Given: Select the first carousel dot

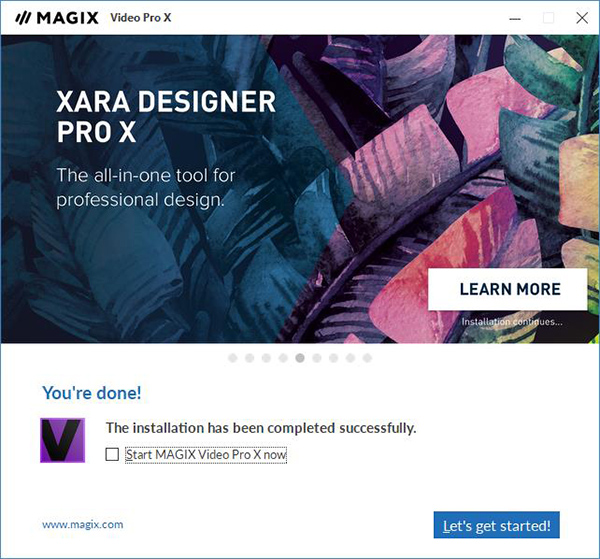Looking at the screenshot, I should click(x=233, y=358).
